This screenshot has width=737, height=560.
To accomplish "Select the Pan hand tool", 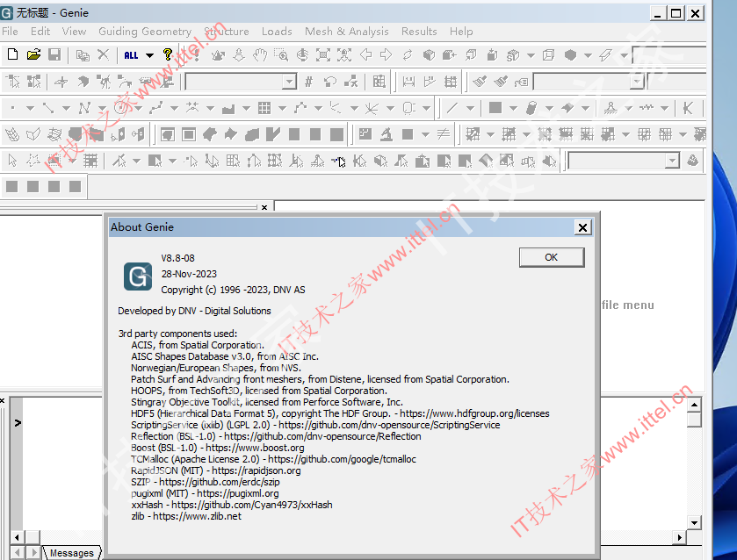I will (260, 55).
